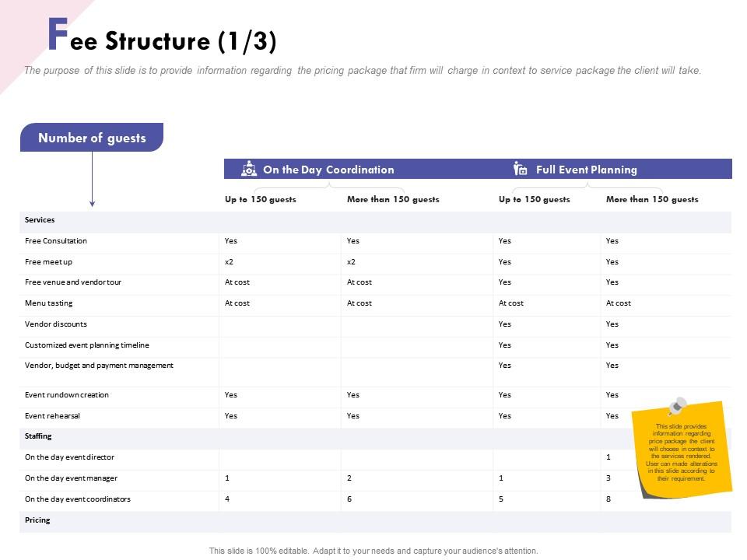Click the pushpin on the yellow sticky note
This screenshot has height=560, width=747.
(x=677, y=406)
